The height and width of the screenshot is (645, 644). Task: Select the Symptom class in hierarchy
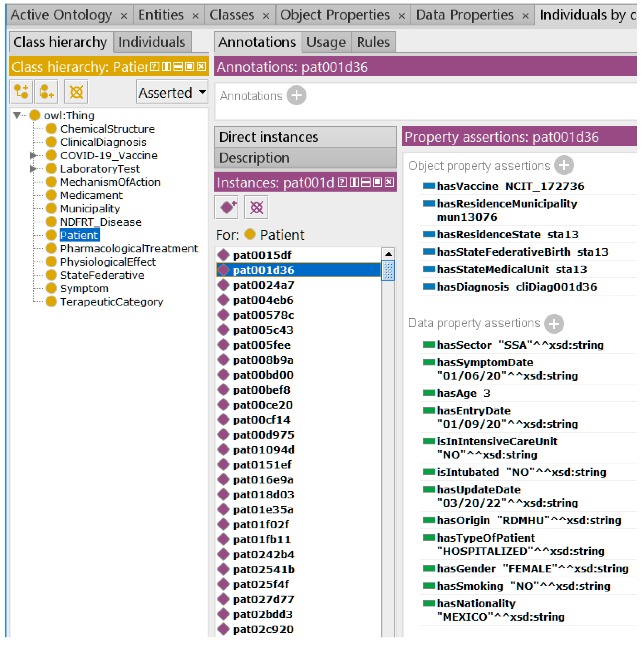(84, 288)
